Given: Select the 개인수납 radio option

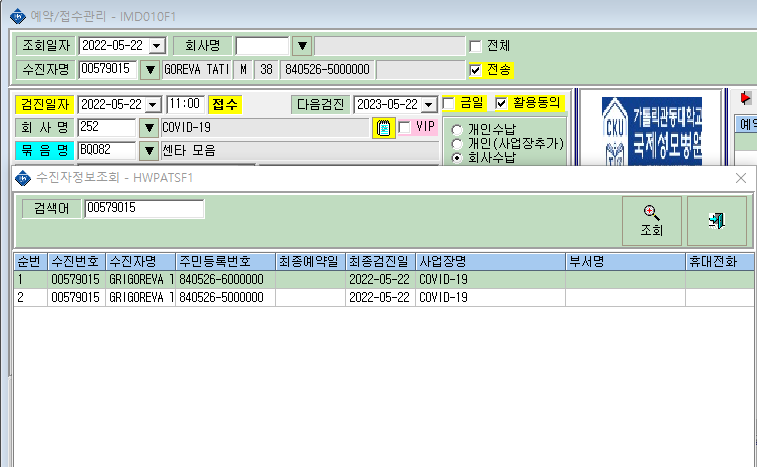Looking at the screenshot, I should (457, 130).
